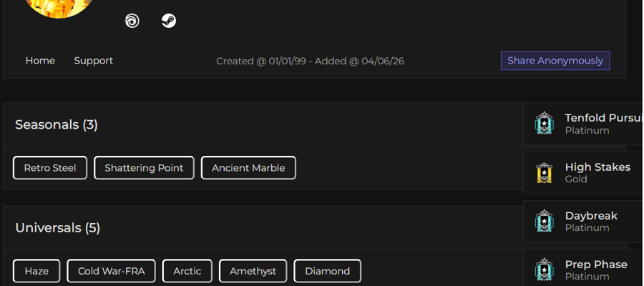Open the Support navigation link
The height and width of the screenshot is (286, 644).
(94, 61)
